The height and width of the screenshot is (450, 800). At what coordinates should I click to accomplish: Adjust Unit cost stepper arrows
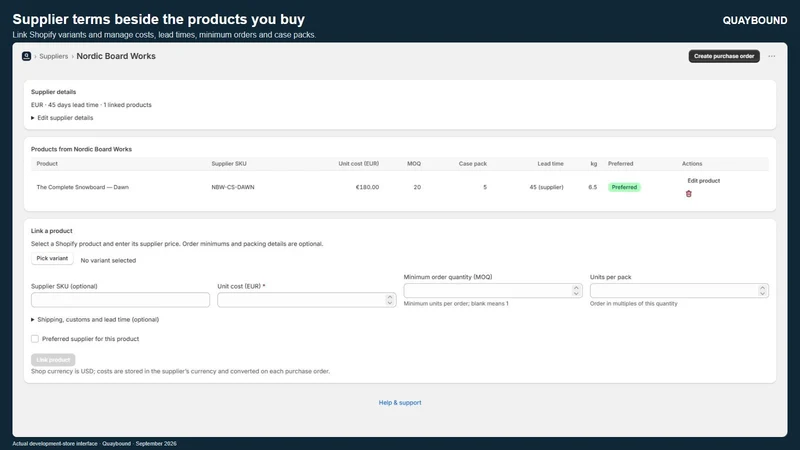(x=390, y=300)
